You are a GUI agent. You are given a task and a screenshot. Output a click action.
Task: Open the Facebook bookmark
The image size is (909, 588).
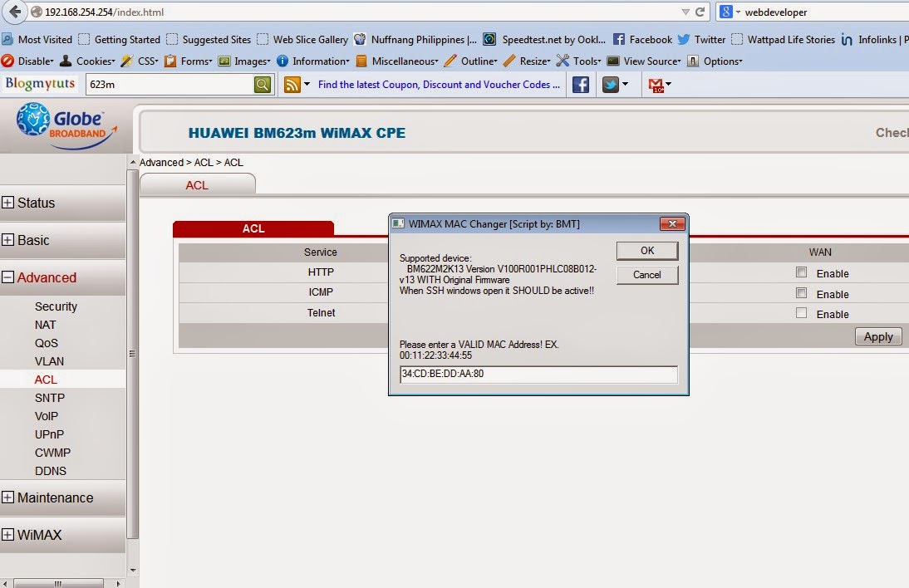(x=642, y=39)
